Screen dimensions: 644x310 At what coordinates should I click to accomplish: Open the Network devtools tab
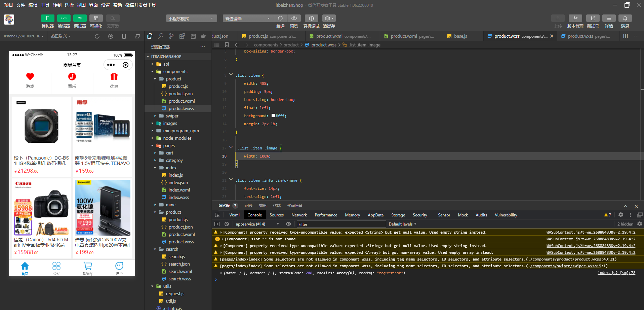(299, 215)
